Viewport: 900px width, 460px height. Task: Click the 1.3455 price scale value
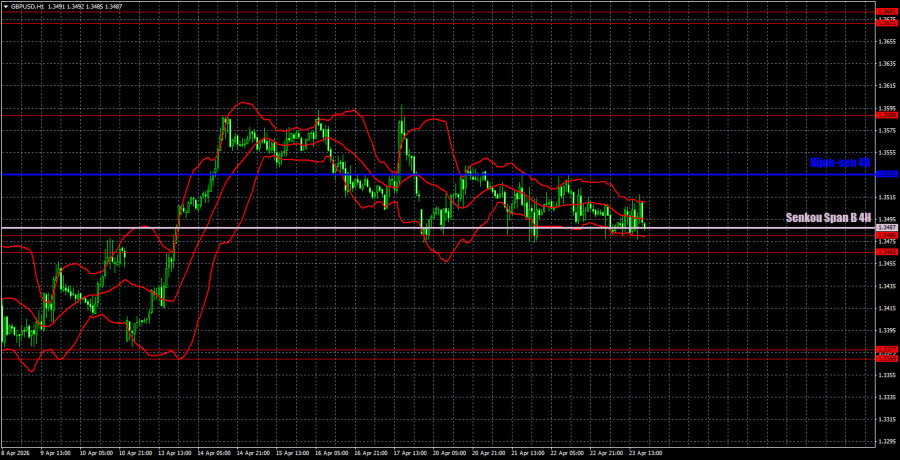(x=887, y=264)
